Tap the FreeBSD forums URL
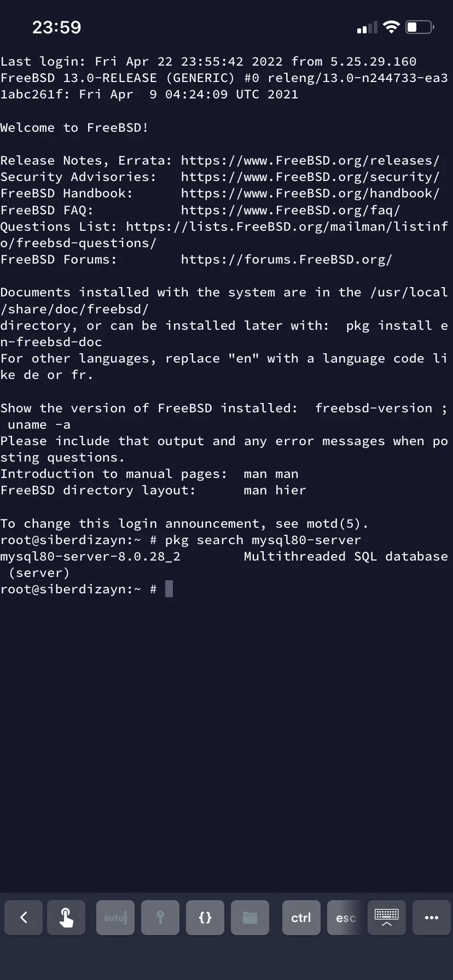Viewport: 453px width, 980px height. point(286,259)
